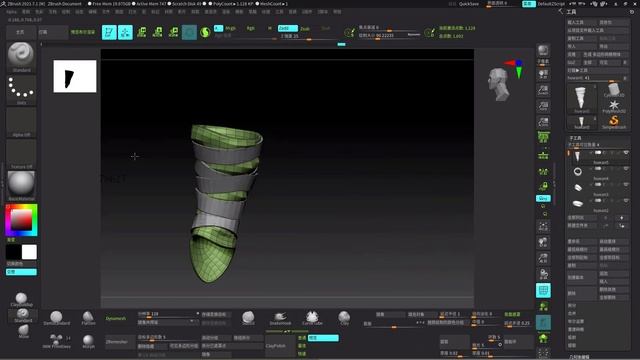
Task: Click the Zoom canvas icon
Action: pos(543,90)
